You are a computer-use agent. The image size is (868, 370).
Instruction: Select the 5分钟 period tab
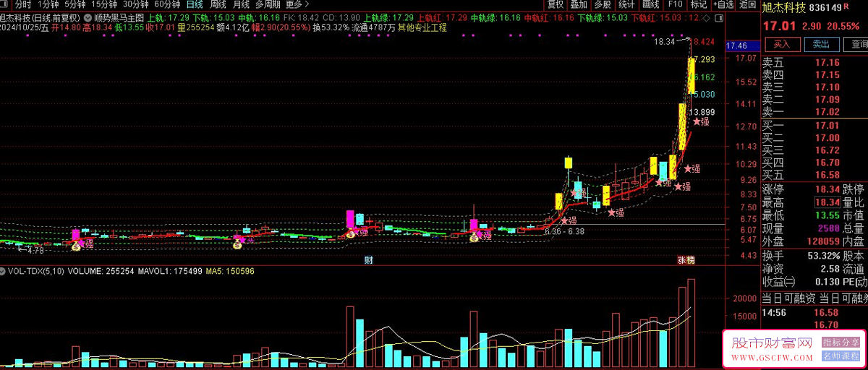click(75, 4)
